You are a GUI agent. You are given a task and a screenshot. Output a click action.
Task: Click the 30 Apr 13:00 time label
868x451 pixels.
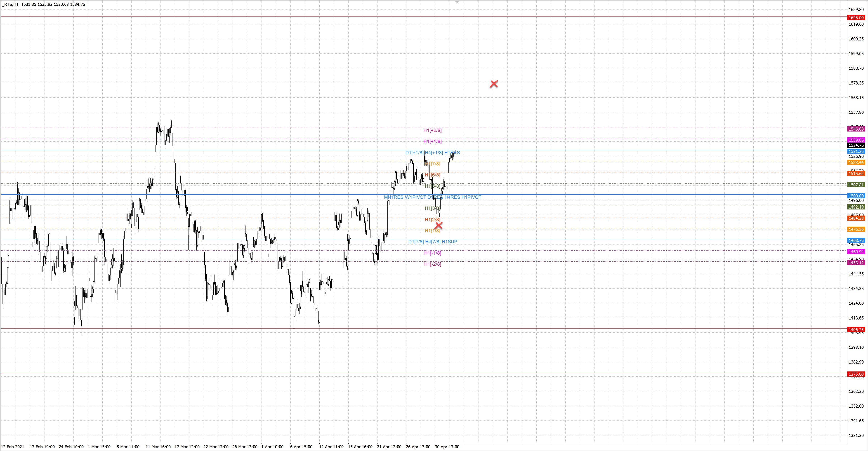[447, 447]
